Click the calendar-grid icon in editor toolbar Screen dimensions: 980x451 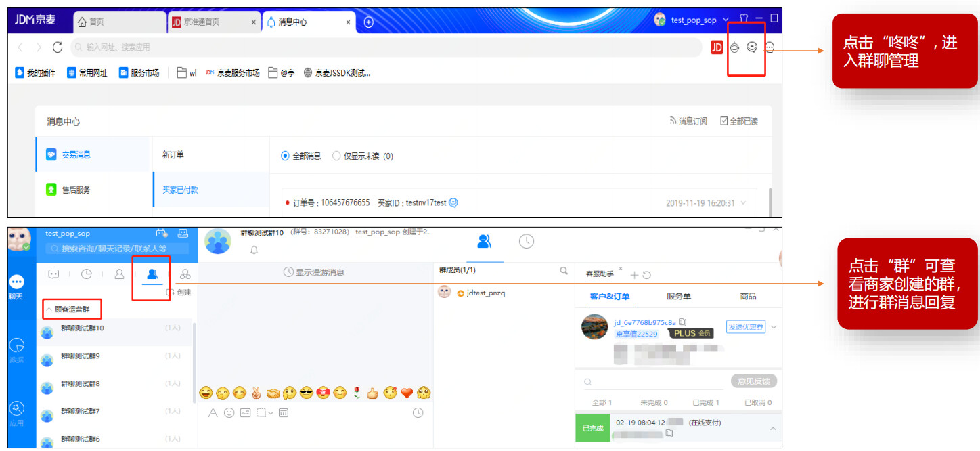(284, 412)
